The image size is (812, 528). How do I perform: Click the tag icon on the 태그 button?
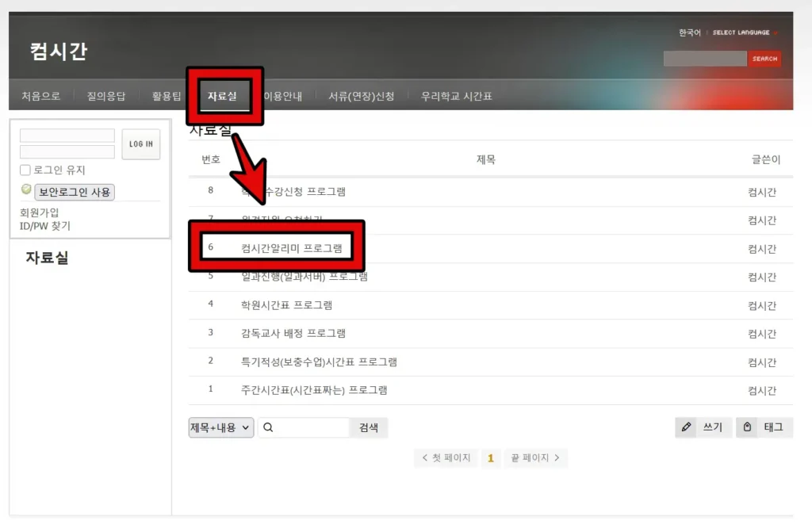pyautogui.click(x=746, y=427)
